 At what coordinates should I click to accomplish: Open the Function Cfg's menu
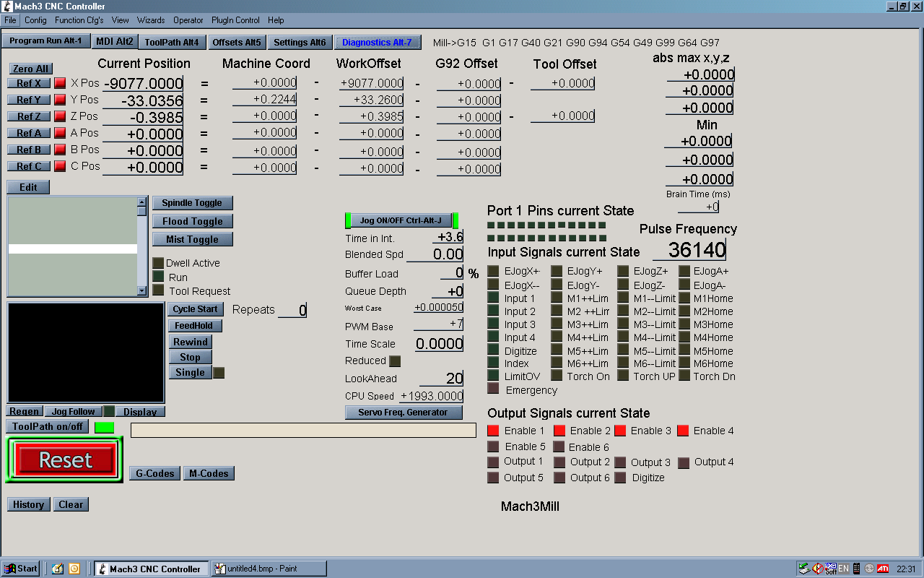79,20
